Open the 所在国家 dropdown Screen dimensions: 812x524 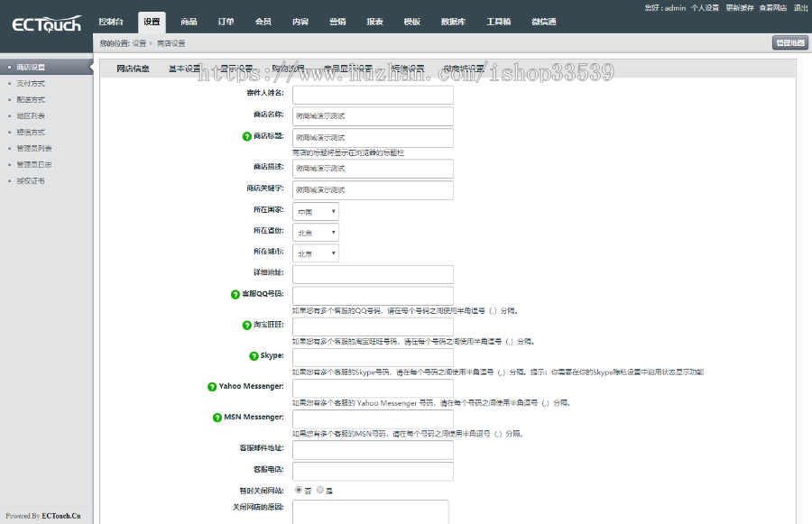[316, 211]
